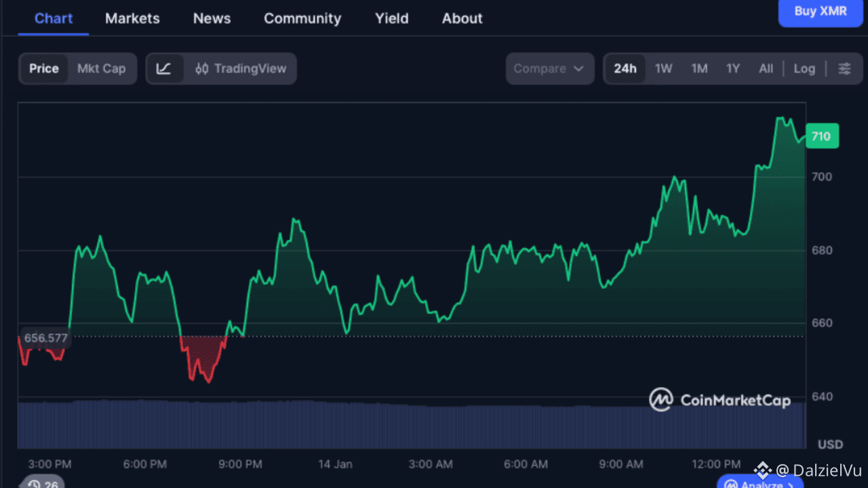Open the chart settings sliders icon

point(844,68)
